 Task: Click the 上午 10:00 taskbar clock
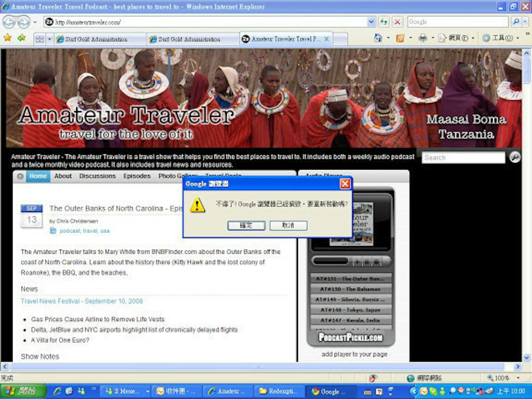511,391
